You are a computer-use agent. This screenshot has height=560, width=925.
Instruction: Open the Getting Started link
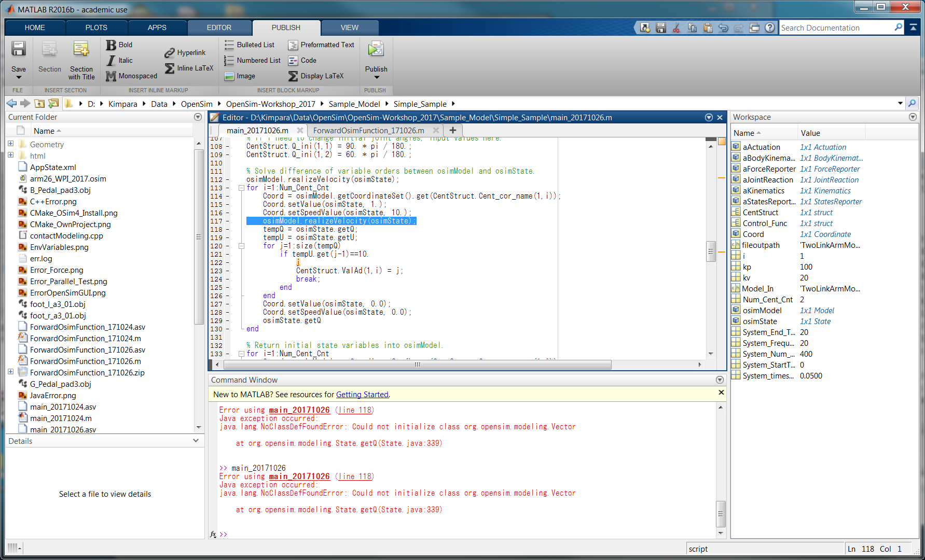click(x=362, y=395)
